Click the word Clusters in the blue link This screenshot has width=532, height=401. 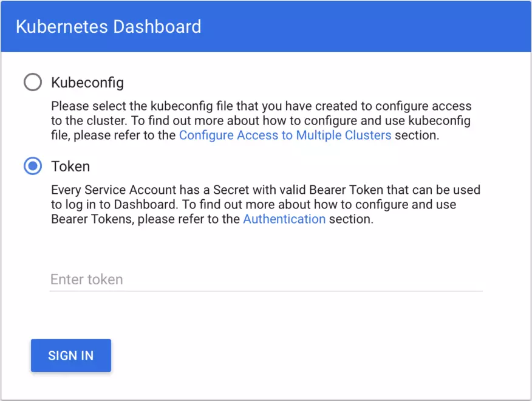(x=368, y=135)
